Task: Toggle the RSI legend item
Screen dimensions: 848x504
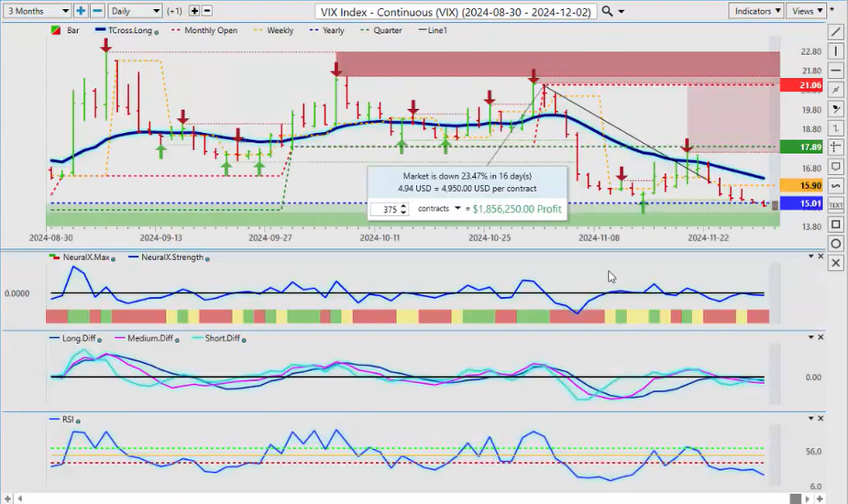Action: 65,420
